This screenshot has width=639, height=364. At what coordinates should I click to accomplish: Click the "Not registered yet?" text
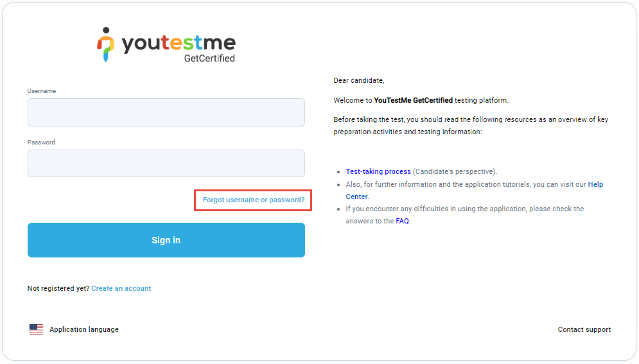click(58, 289)
